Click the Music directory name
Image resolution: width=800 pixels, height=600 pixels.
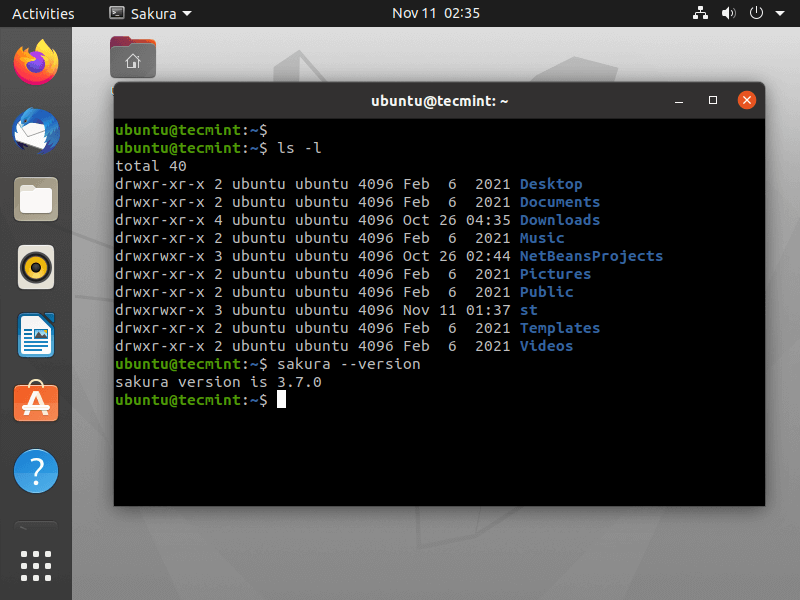click(x=542, y=238)
